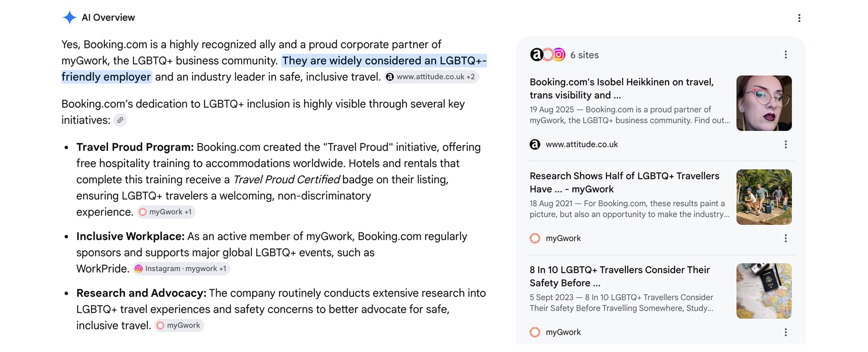Open the AI Overview three-dot menu
This screenshot has height=352, width=868.
[799, 18]
